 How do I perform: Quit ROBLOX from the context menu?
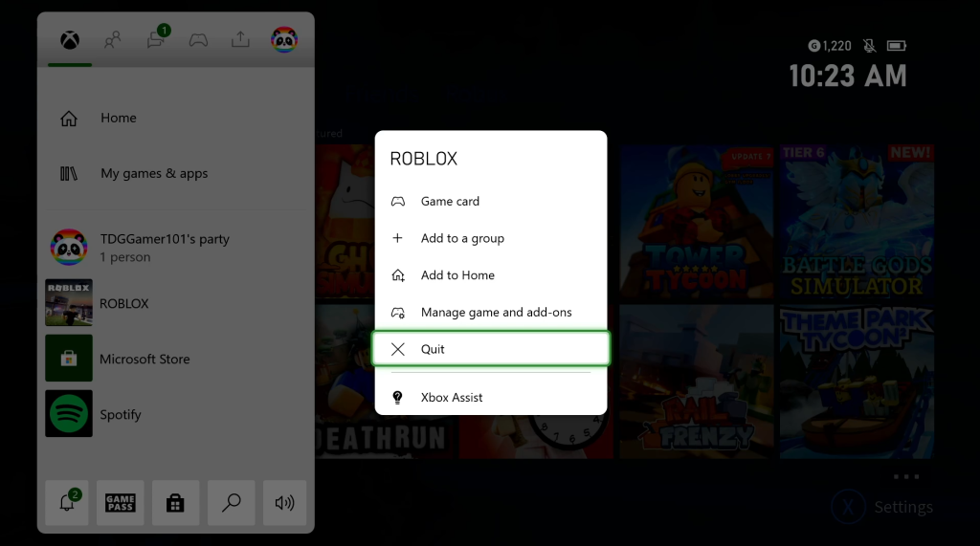pyautogui.click(x=491, y=349)
